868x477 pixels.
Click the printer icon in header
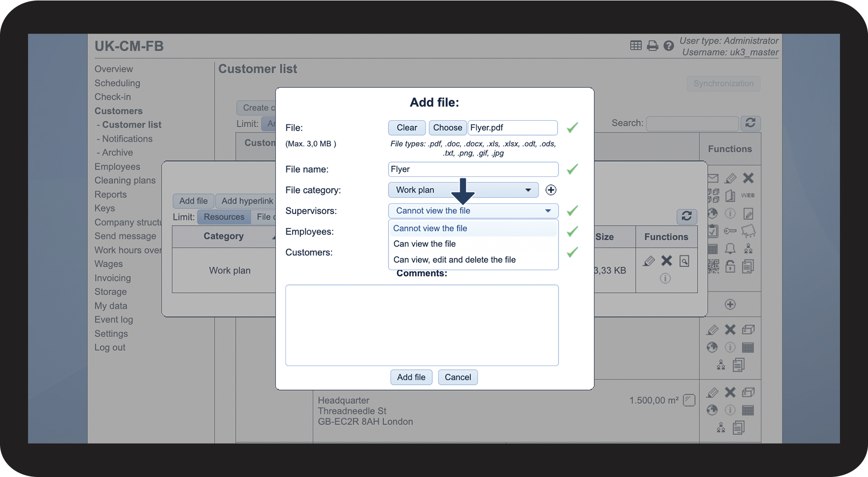coord(652,46)
